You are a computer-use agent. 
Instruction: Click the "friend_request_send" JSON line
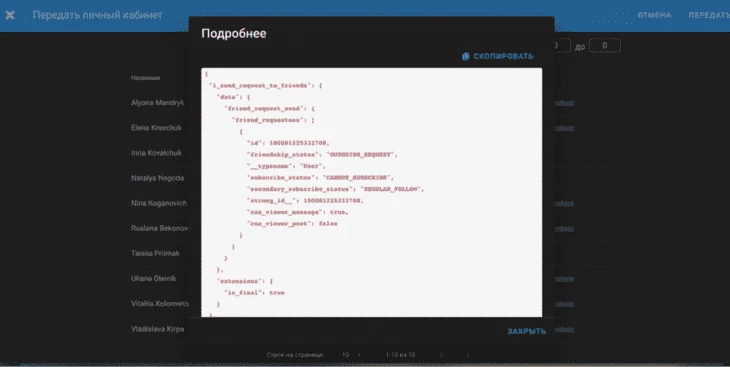270,109
